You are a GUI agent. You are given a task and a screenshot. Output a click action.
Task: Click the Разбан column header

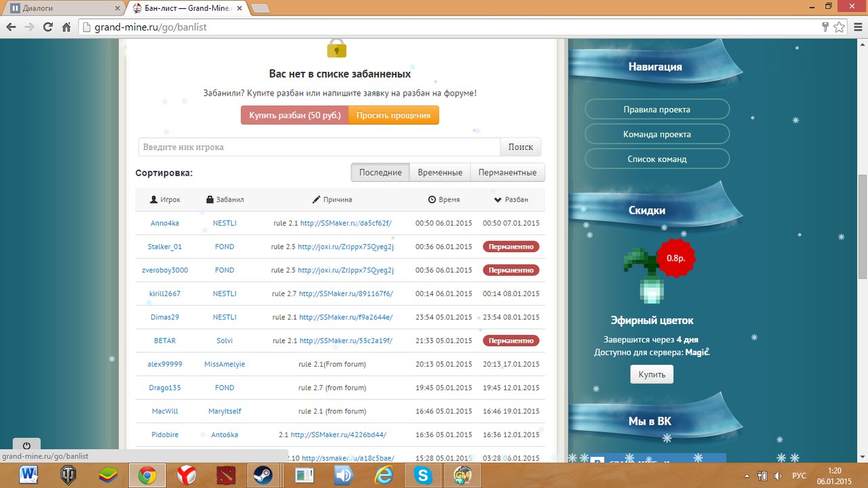coord(511,199)
